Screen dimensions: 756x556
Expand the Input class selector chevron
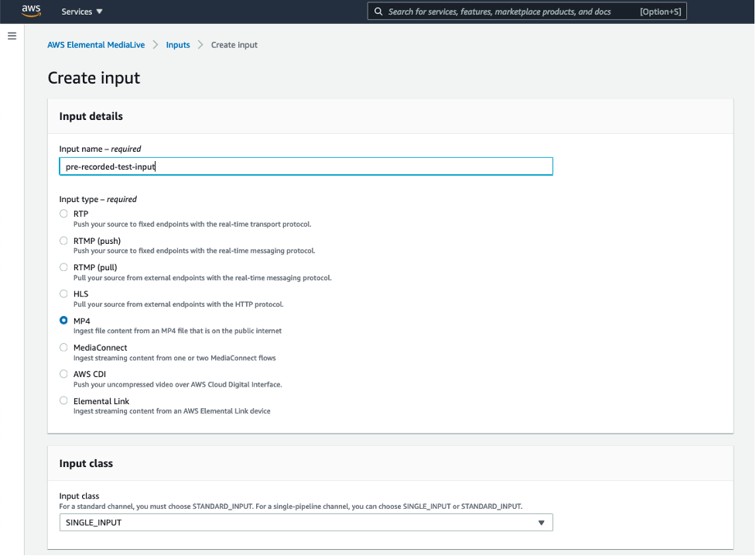[541, 522]
